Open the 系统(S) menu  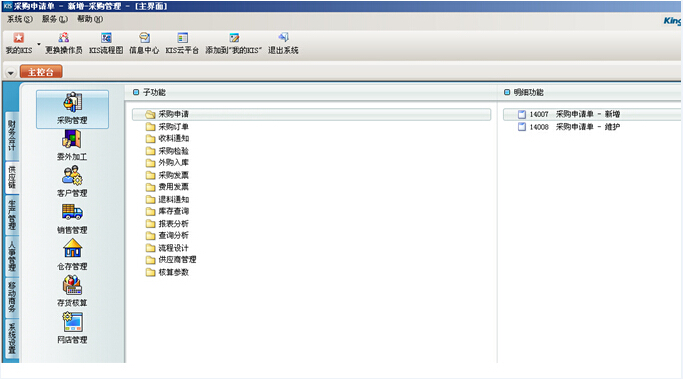coord(20,19)
